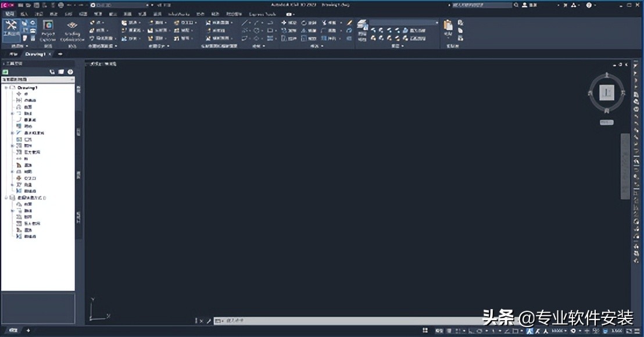Switch to the Home ribbon tab
Image resolution: width=644 pixels, height=337 pixels.
(x=9, y=14)
